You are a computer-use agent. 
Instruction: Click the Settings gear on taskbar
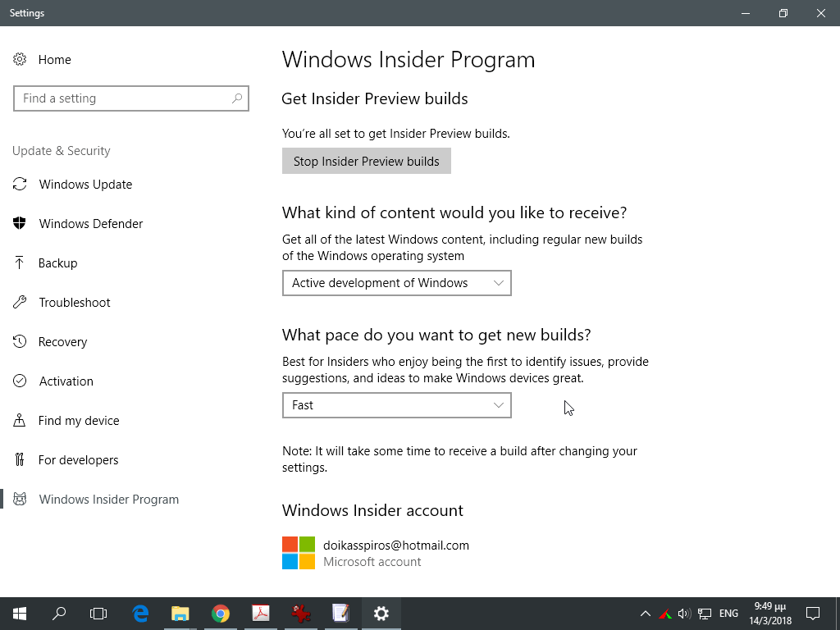pyautogui.click(x=381, y=614)
